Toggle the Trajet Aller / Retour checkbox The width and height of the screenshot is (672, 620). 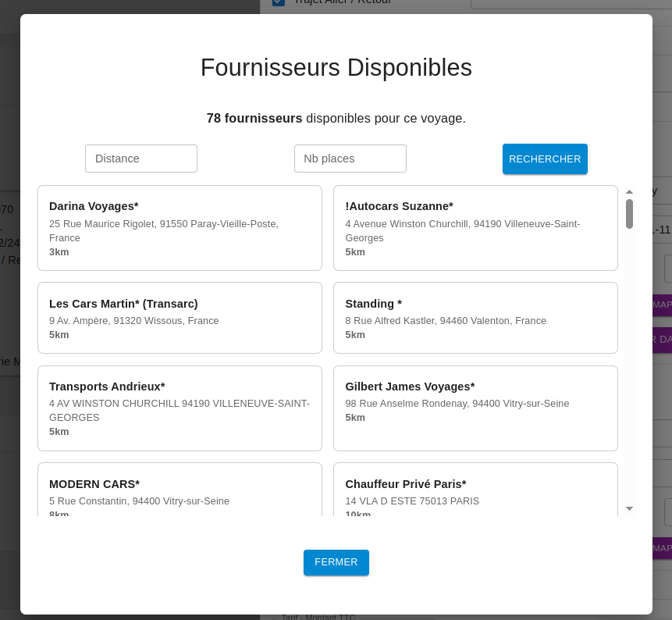278,2
